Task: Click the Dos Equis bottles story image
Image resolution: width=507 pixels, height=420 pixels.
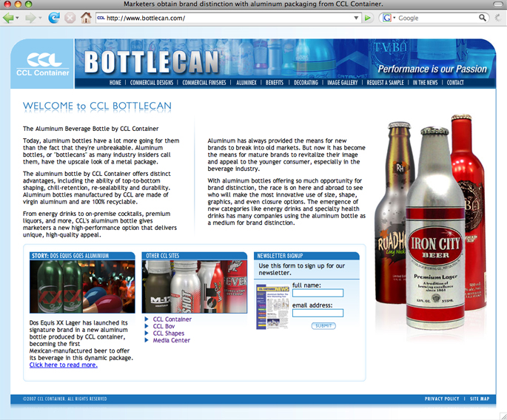Action: pyautogui.click(x=82, y=287)
